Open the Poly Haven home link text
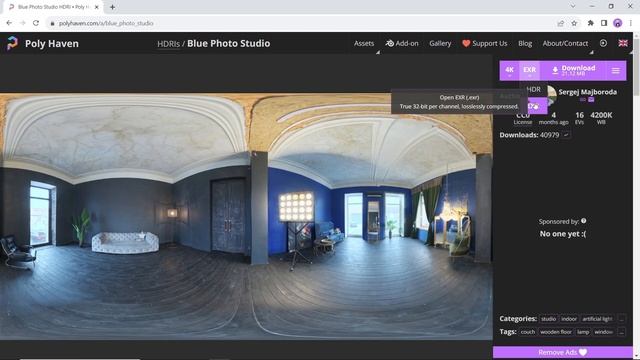This screenshot has height=360, width=640. [x=52, y=44]
